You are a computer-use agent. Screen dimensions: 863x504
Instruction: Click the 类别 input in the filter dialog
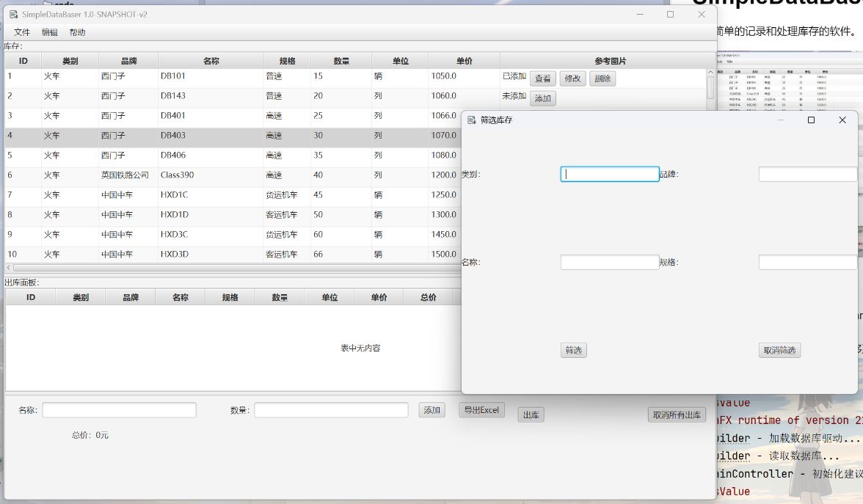[610, 174]
